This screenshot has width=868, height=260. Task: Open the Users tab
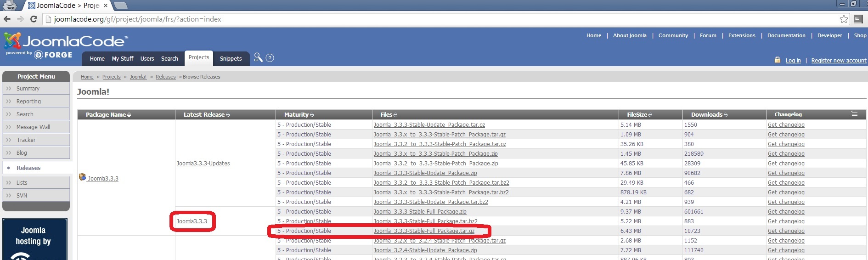click(147, 58)
